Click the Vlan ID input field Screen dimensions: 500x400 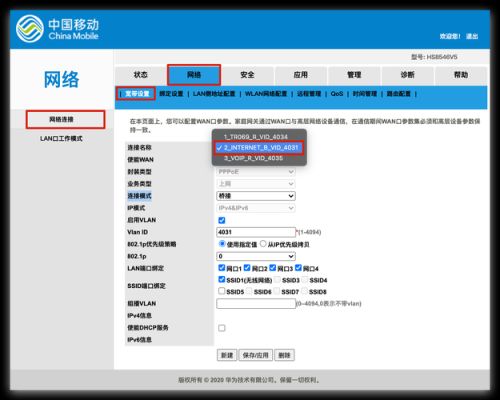click(x=256, y=232)
